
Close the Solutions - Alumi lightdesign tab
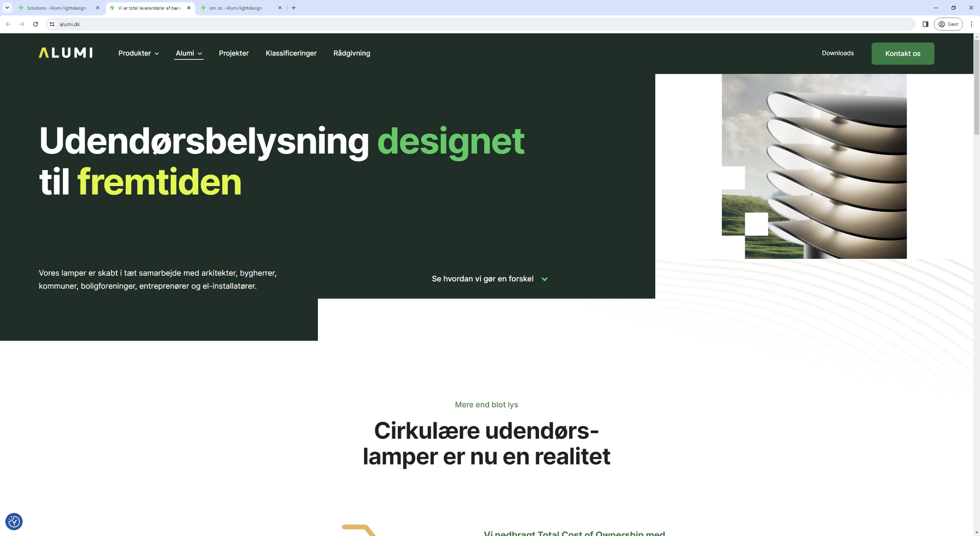point(98,8)
